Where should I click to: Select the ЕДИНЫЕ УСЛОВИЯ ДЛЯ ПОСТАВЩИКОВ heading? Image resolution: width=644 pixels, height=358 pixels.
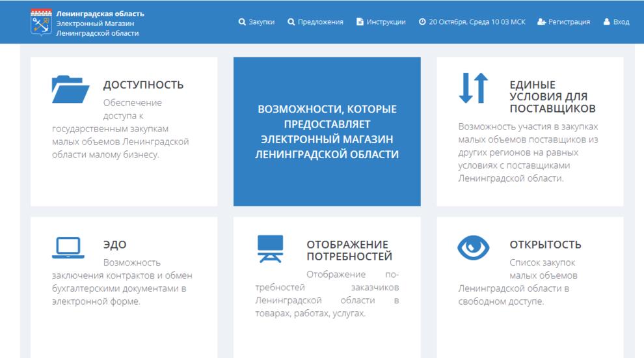pos(552,96)
